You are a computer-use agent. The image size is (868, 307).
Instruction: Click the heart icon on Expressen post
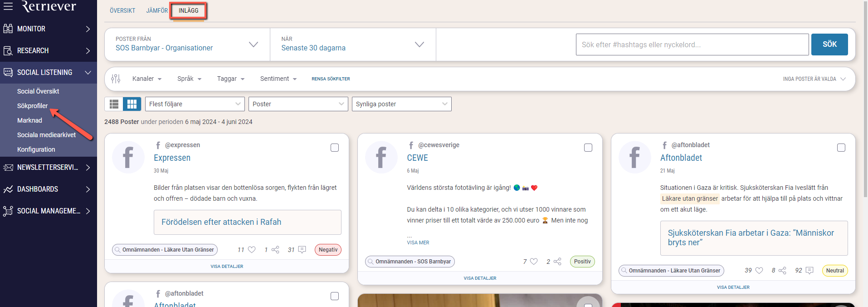(x=252, y=249)
